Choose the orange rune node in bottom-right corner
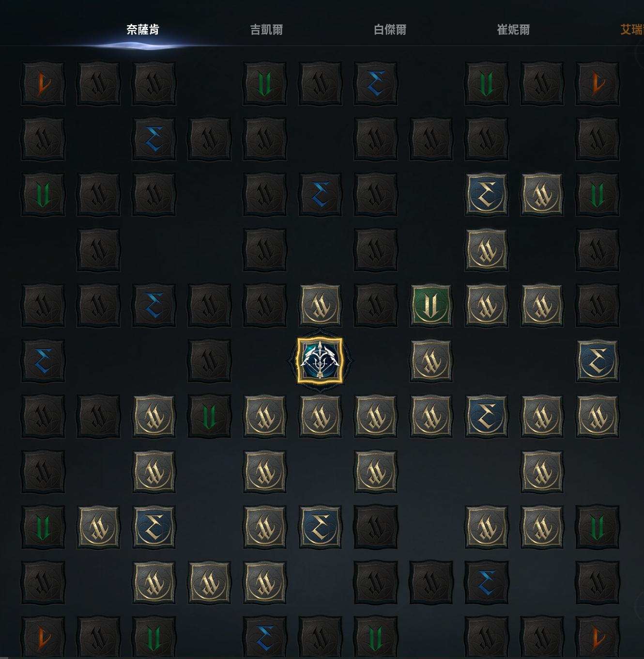 [598, 637]
